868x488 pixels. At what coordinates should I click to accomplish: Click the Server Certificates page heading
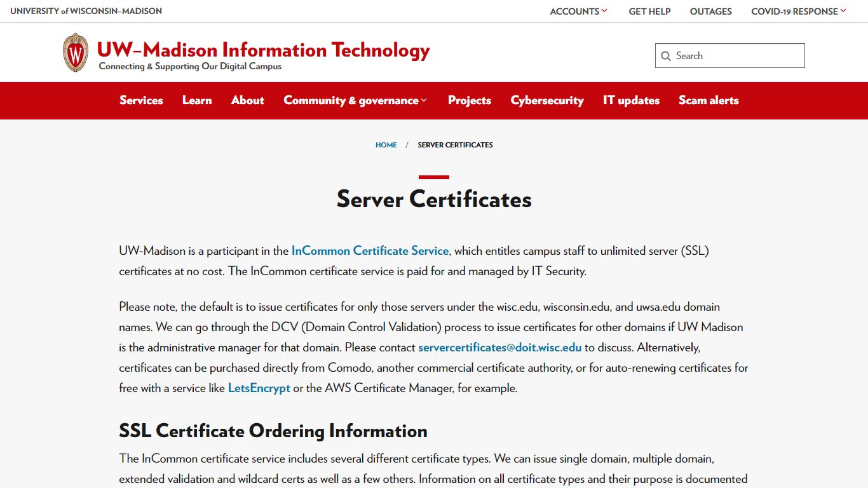(434, 199)
